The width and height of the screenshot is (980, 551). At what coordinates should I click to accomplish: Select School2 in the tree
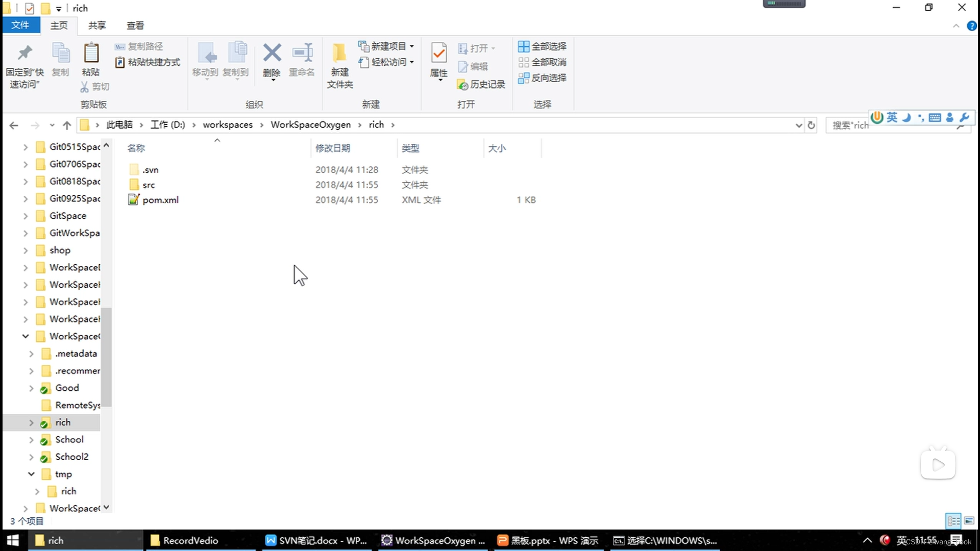click(x=71, y=457)
